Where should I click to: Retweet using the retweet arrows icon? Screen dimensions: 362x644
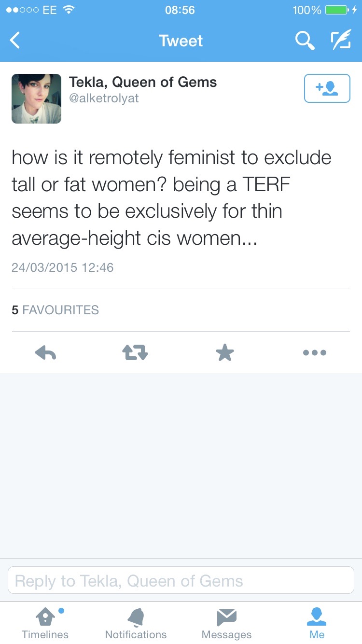point(135,353)
